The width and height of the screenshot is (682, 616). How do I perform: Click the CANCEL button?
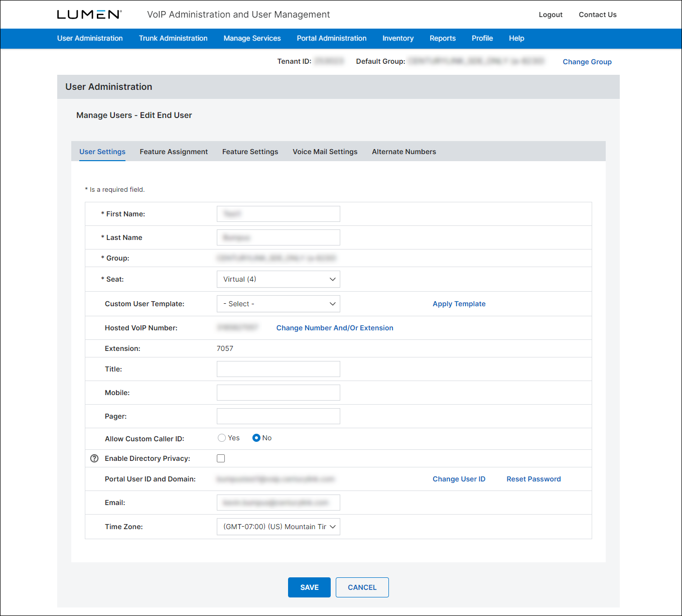[x=362, y=587]
